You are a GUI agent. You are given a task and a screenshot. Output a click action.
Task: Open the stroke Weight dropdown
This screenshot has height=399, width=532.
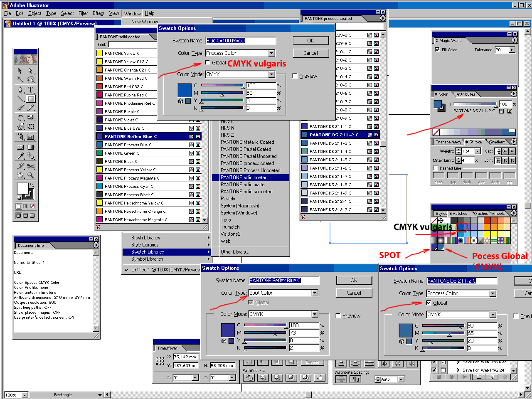click(477, 151)
